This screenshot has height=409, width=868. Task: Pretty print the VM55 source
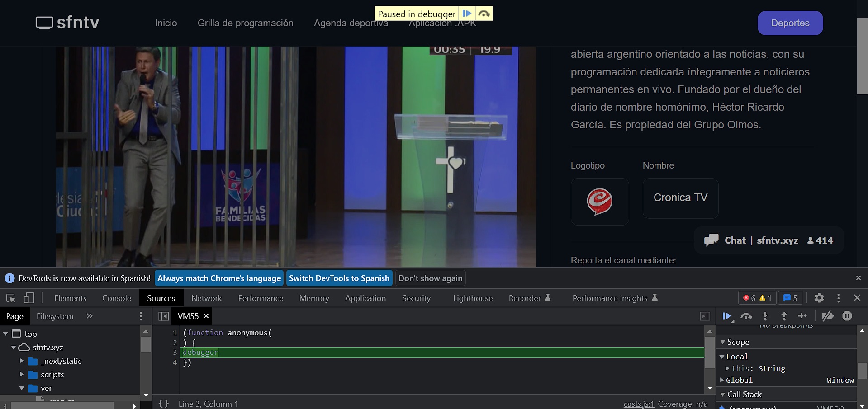coord(164,404)
